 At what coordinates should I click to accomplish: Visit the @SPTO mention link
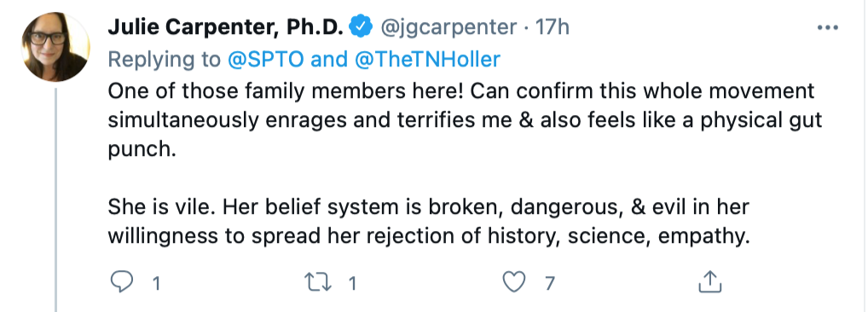click(266, 59)
